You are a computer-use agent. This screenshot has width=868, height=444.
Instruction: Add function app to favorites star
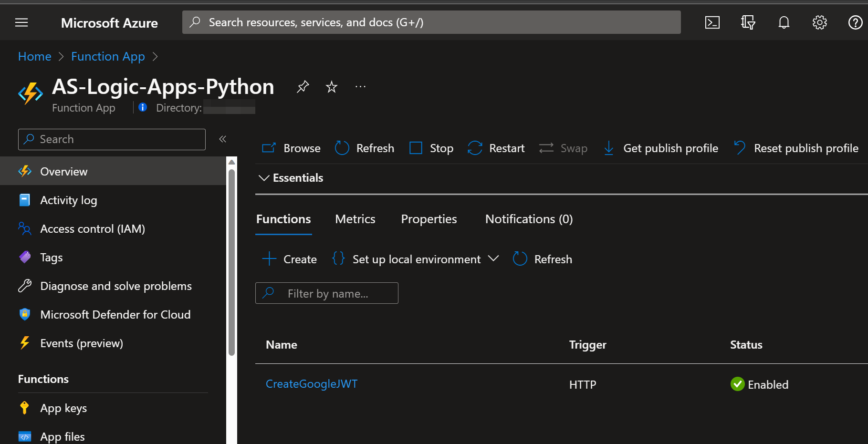coord(331,87)
